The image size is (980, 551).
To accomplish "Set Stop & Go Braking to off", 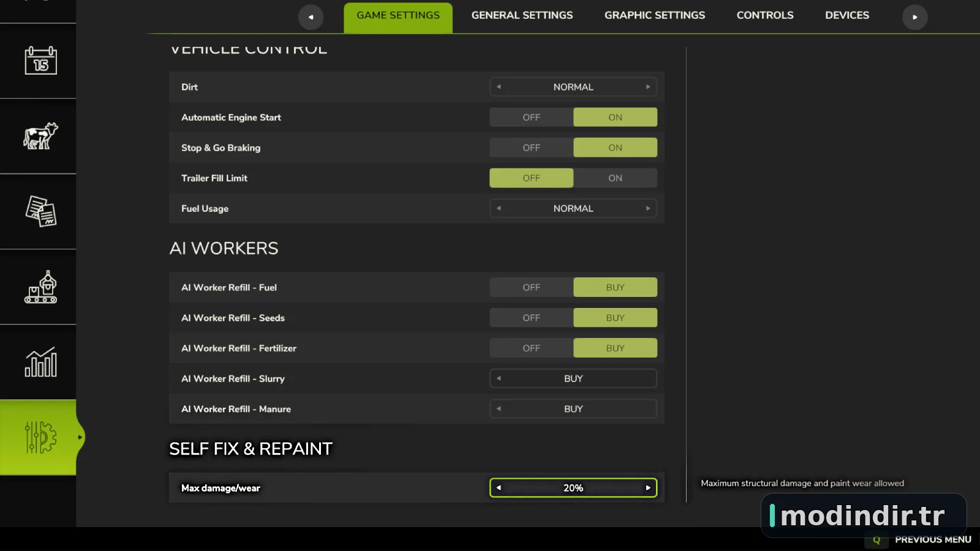I will (531, 148).
